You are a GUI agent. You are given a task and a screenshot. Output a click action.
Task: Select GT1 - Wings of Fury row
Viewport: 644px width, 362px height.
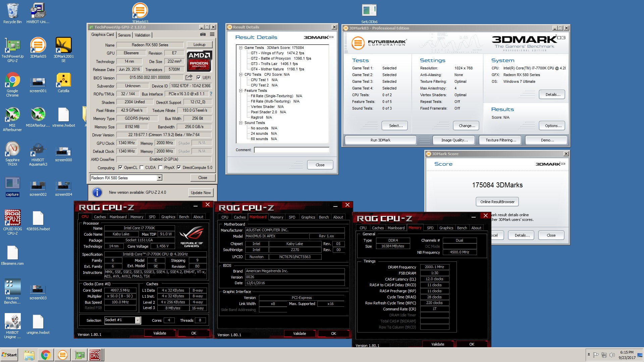[277, 53]
